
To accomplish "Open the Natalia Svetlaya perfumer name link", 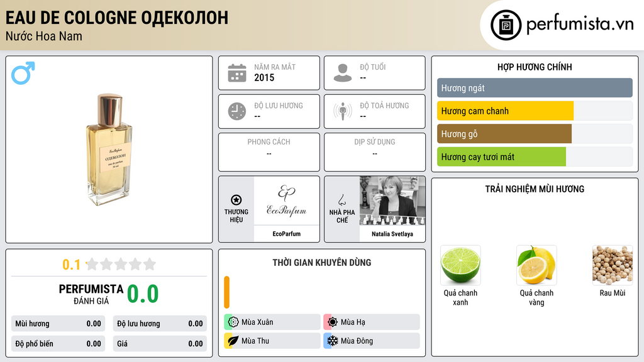I will 392,234.
